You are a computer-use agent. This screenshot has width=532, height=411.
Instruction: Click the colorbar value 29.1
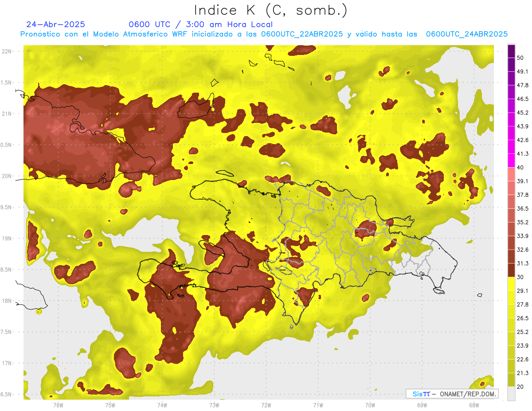click(523, 291)
